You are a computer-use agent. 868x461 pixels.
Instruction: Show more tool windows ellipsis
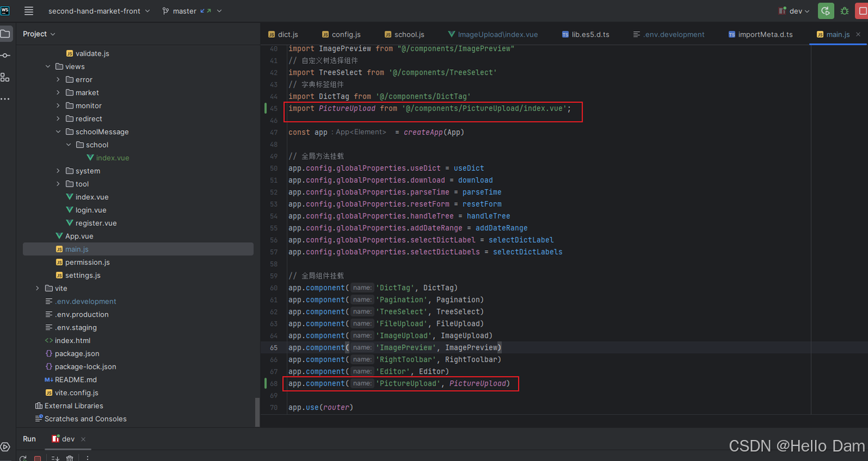click(5, 99)
